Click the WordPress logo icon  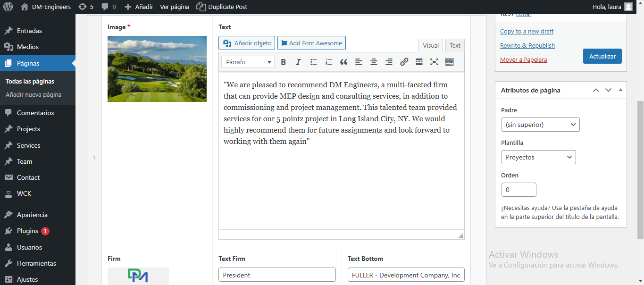8,7
